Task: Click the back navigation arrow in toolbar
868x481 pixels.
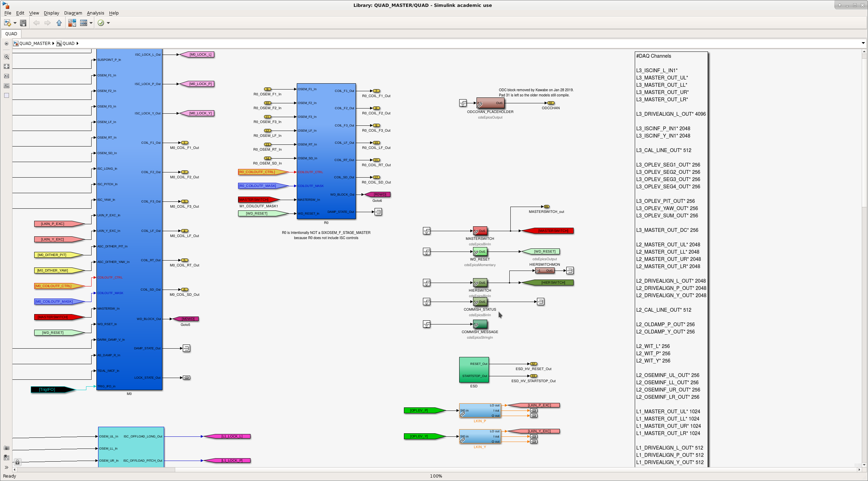Action: click(x=36, y=23)
